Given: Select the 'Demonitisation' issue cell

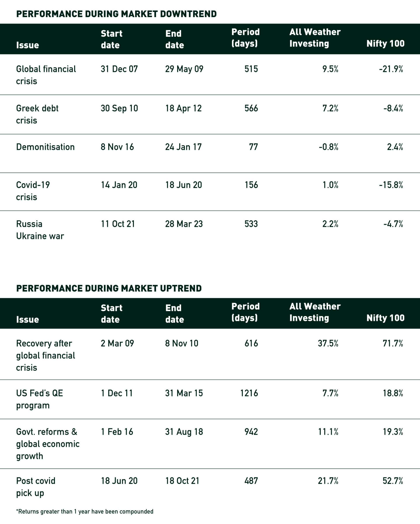Looking at the screenshot, I should click(x=45, y=147).
